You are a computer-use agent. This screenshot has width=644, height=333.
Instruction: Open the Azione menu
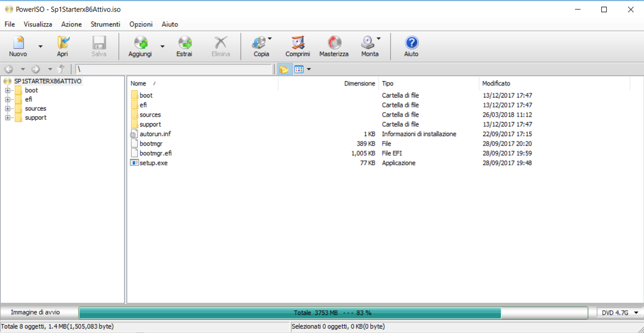point(71,24)
